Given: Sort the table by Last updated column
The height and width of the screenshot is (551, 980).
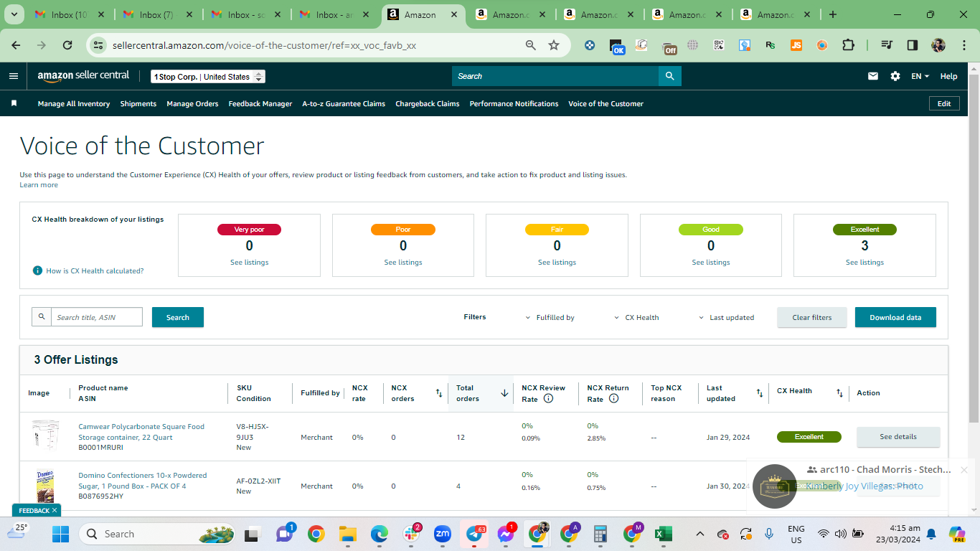Looking at the screenshot, I should 760,393.
